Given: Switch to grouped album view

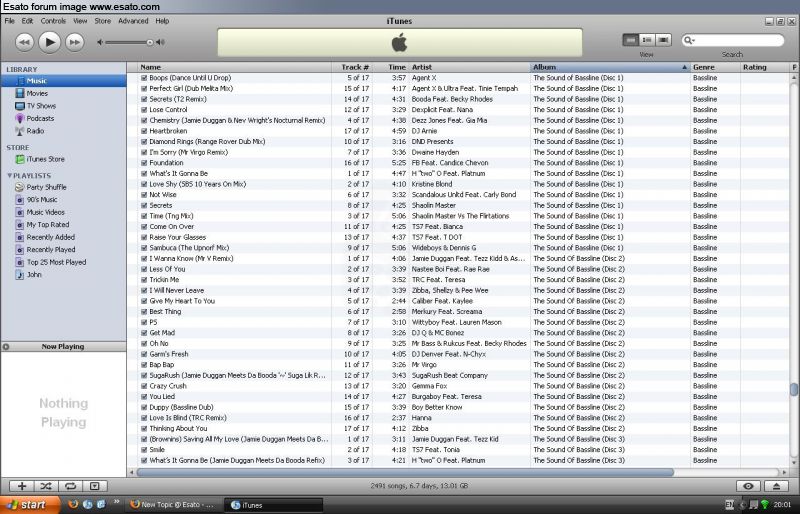Looking at the screenshot, I should pyautogui.click(x=647, y=40).
